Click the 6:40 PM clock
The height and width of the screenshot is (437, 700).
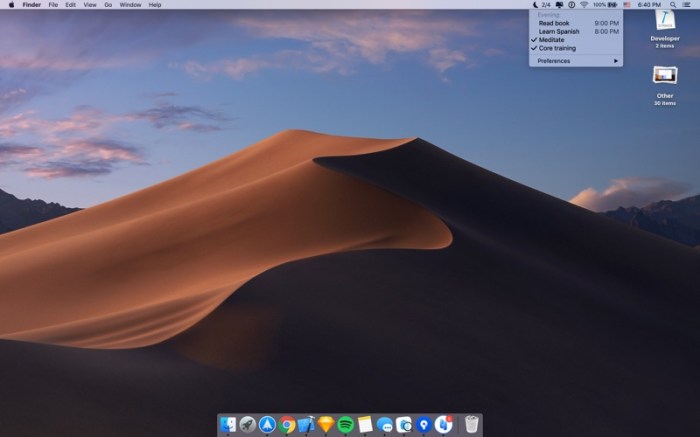(649, 5)
